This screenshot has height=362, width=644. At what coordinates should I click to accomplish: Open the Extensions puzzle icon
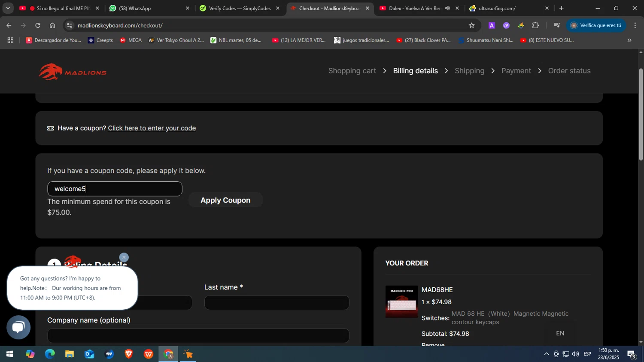tap(535, 25)
